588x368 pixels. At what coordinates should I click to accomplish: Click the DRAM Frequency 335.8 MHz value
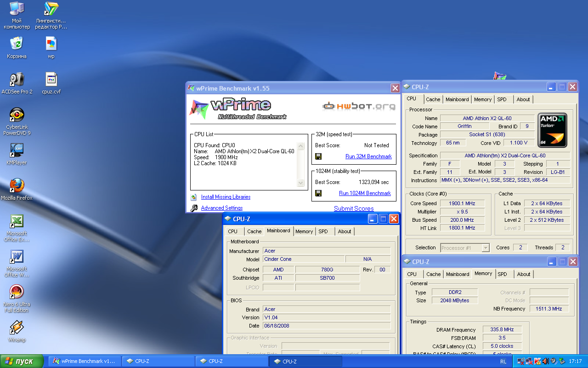pos(502,329)
